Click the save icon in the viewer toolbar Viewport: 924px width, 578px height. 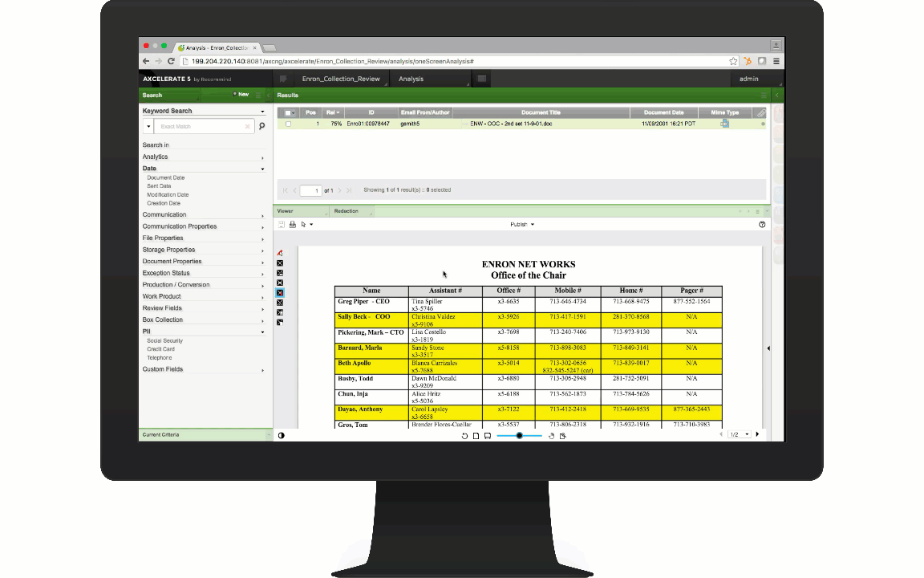click(x=282, y=225)
